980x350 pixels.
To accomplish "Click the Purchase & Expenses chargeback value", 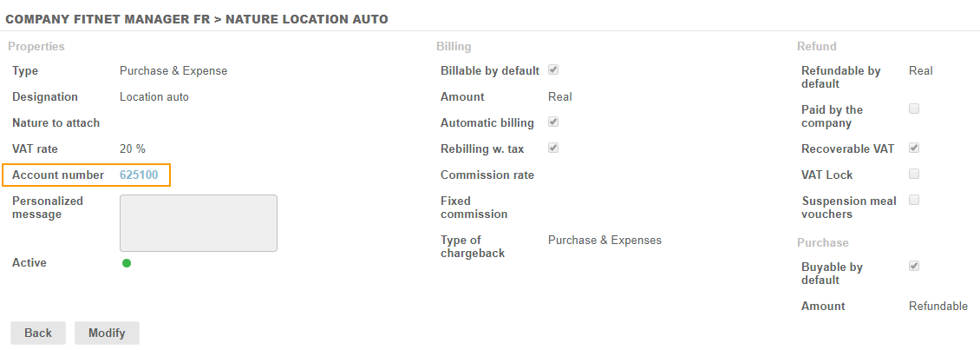I will click(604, 241).
